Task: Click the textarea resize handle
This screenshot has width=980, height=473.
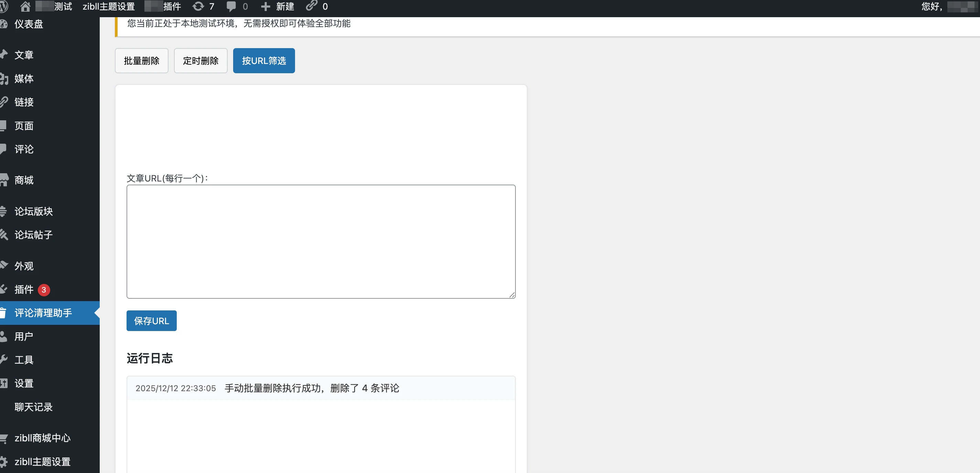Action: [x=512, y=295]
